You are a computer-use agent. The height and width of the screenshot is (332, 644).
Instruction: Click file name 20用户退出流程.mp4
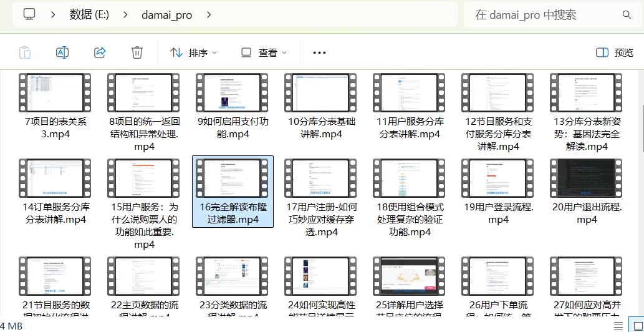point(587,213)
